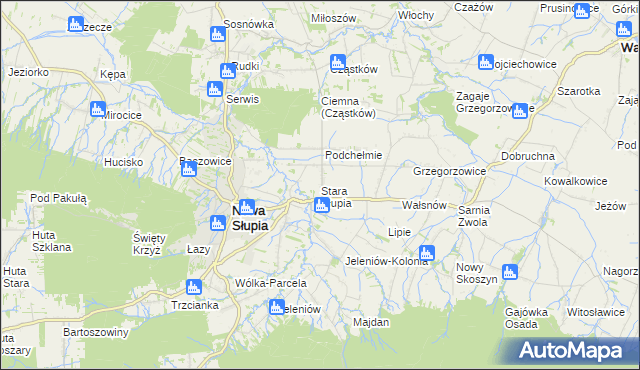This screenshot has width=640, height=370.
Task: Click the Witosławice place label
Action: pyautogui.click(x=596, y=312)
